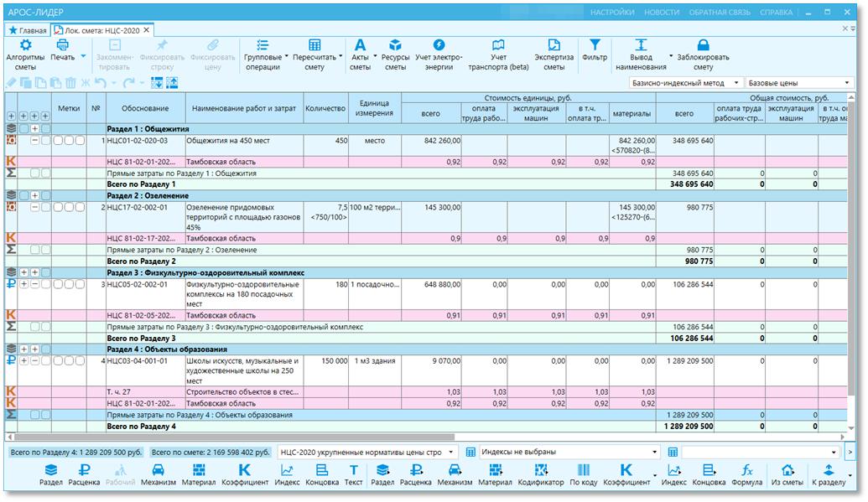The width and height of the screenshot is (868, 502).
Task: Click the Формула fx icon
Action: pos(746,470)
